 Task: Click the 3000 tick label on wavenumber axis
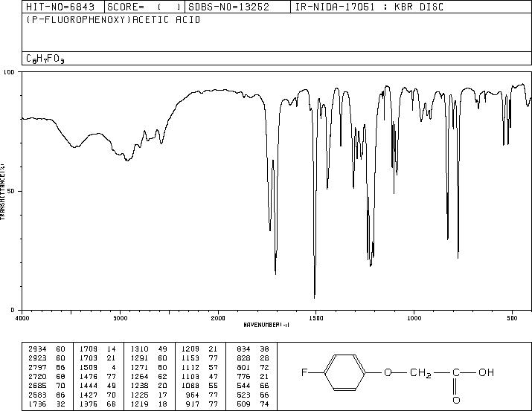pos(120,318)
